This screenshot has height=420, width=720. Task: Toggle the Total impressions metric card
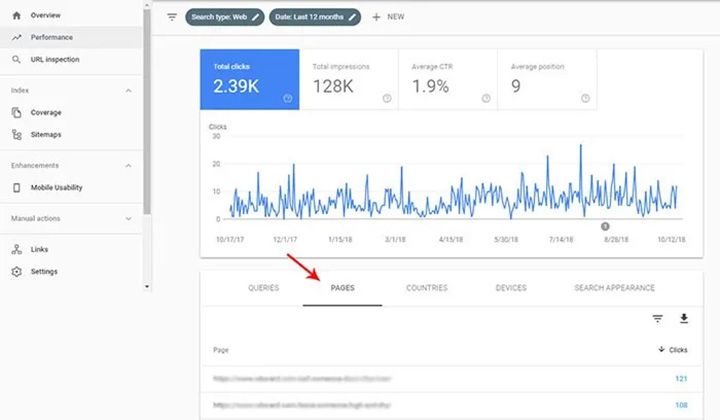348,77
